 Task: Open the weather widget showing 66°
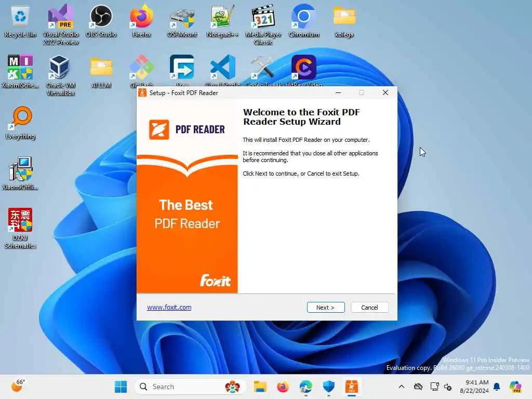click(x=18, y=386)
